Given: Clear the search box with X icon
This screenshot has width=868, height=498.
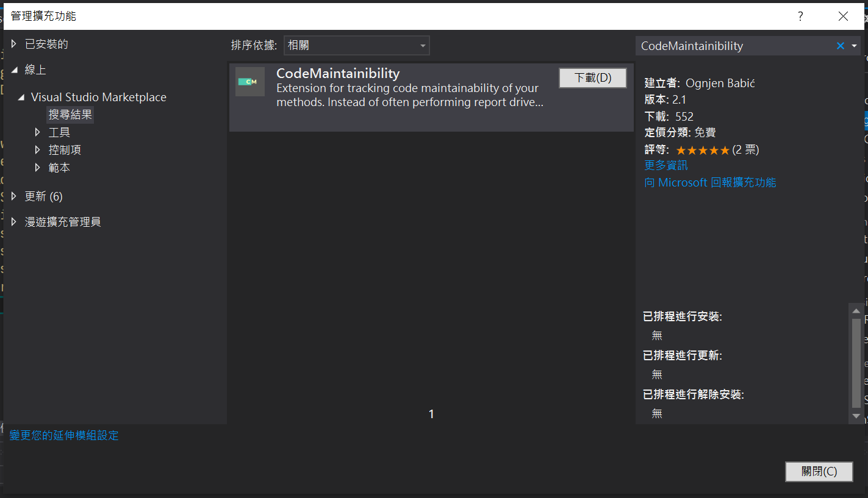Looking at the screenshot, I should point(840,46).
